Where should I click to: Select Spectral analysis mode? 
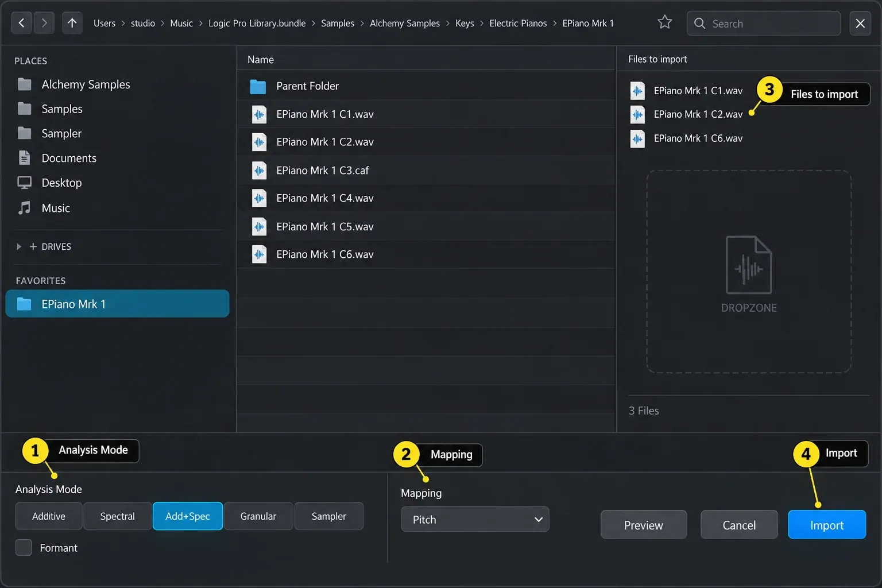[118, 516]
